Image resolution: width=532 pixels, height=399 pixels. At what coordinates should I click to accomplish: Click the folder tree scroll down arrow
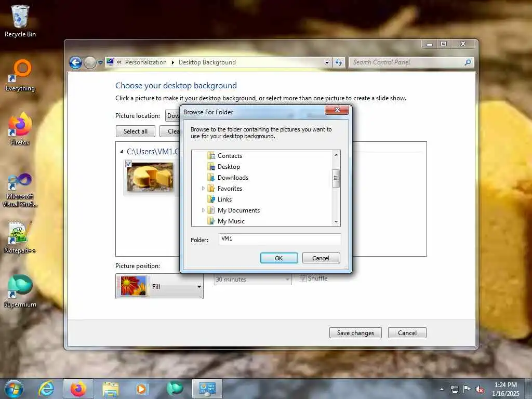pyautogui.click(x=336, y=221)
